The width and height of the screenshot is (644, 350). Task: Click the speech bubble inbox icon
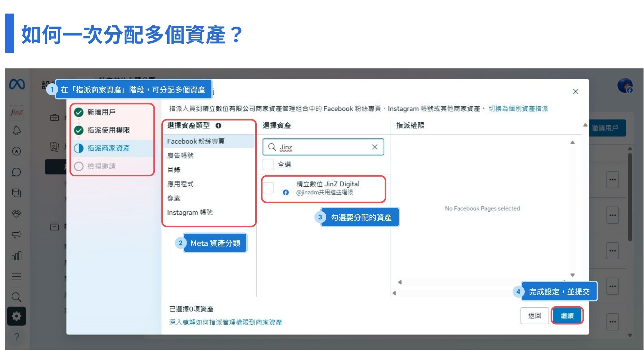pos(17,172)
